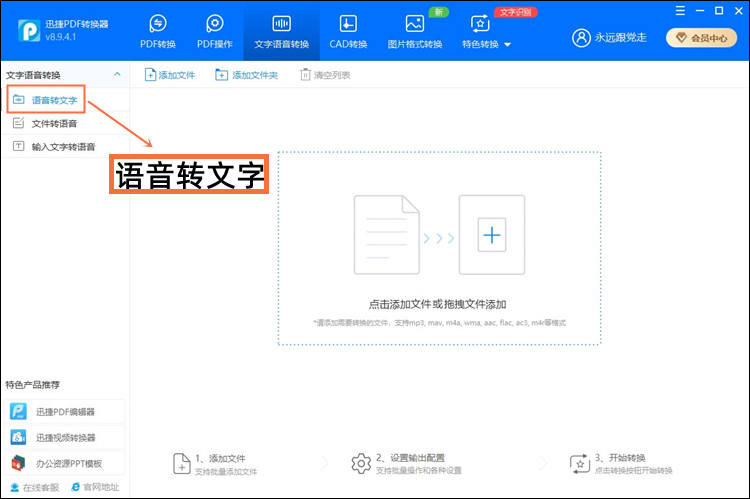The width and height of the screenshot is (750, 499).
Task: Click the 办公资源PPT模板 product icon
Action: (18, 463)
